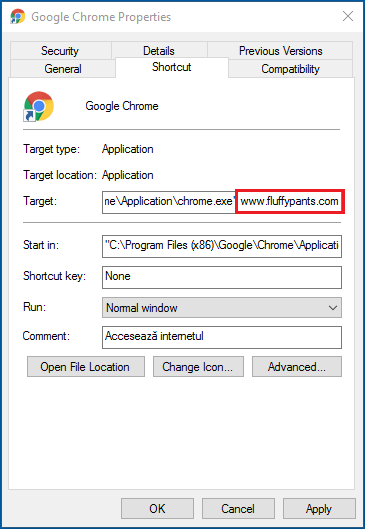Click the Change Icon button
Viewport: 365px width, 529px height.
point(198,367)
